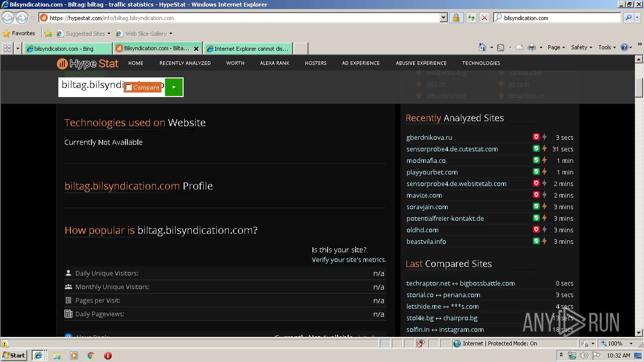Toggle the Compare checkbox
Viewport: 644px width, 362px height.
[x=129, y=87]
